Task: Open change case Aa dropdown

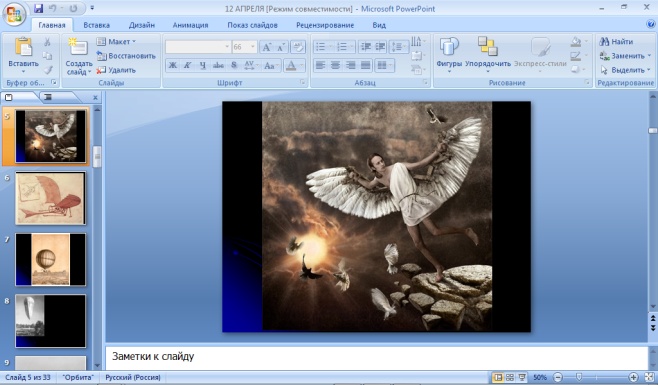Action: tap(271, 65)
